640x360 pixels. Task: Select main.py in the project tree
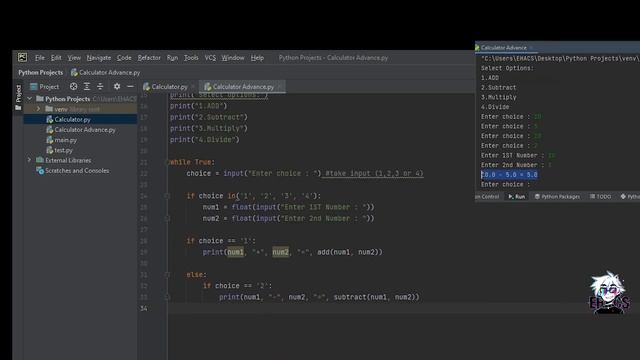(80, 140)
